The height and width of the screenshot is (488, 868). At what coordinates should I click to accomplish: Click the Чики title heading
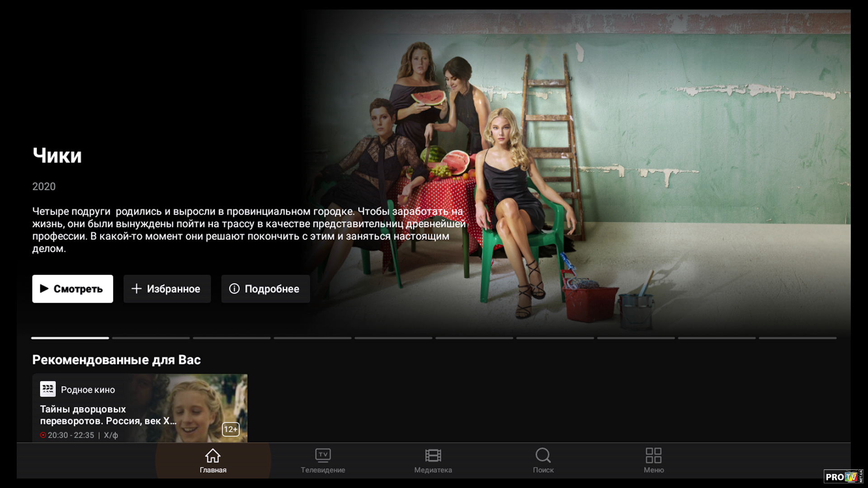[57, 156]
